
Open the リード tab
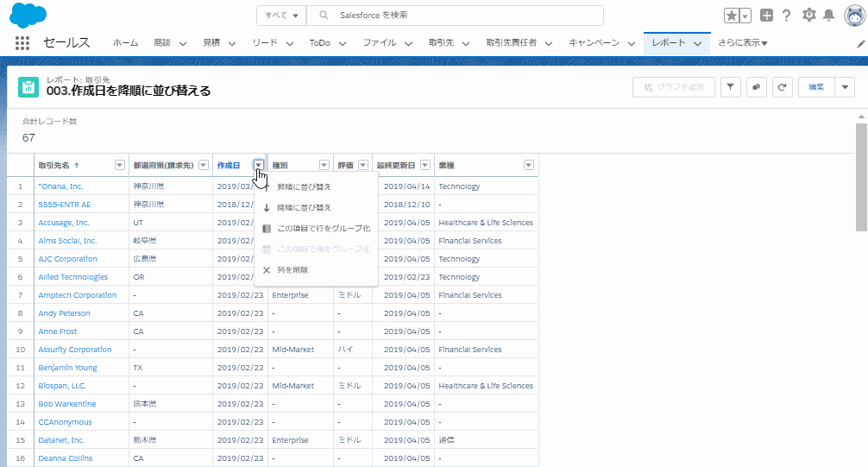[x=265, y=42]
